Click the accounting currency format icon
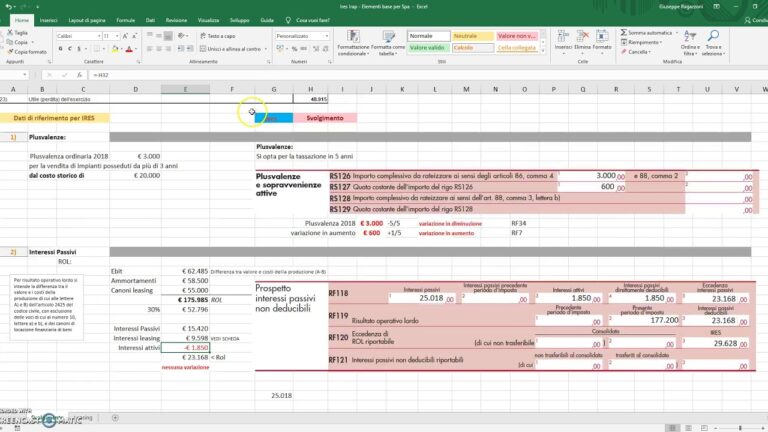The width and height of the screenshot is (768, 432). click(x=280, y=49)
